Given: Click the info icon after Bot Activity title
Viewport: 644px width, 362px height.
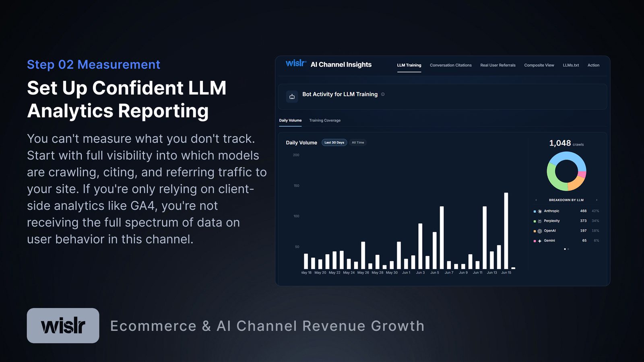Looking at the screenshot, I should [x=383, y=94].
